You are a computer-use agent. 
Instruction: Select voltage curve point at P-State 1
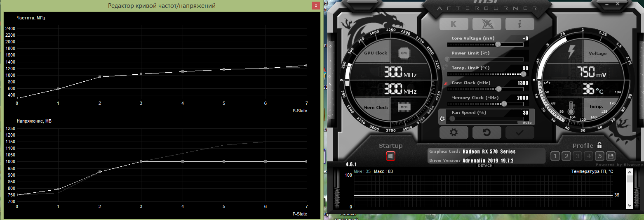point(58,189)
